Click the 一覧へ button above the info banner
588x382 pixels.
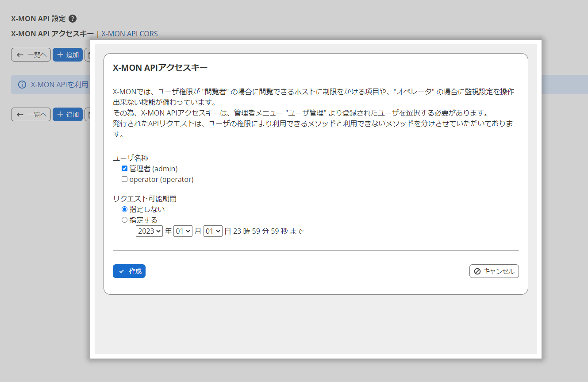31,55
